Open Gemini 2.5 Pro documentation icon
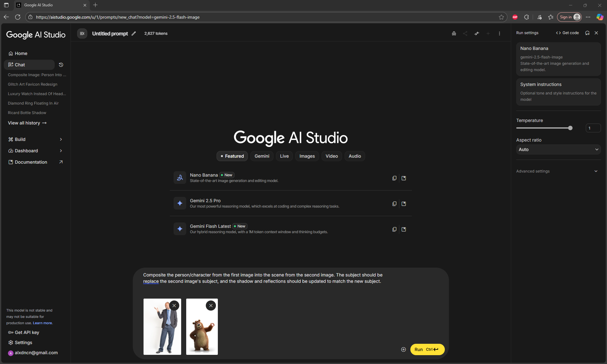This screenshot has width=607, height=364. 404,204
